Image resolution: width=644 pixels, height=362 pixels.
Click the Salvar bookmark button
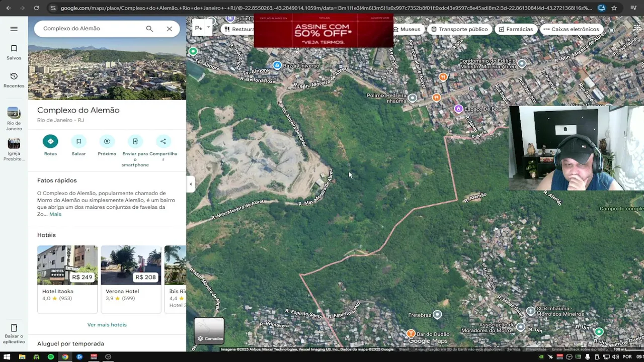[x=78, y=145]
